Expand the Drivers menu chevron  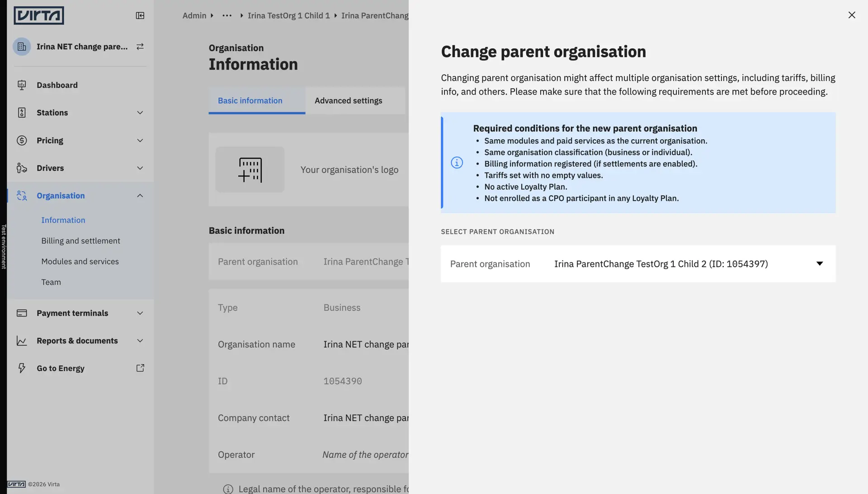click(x=140, y=168)
